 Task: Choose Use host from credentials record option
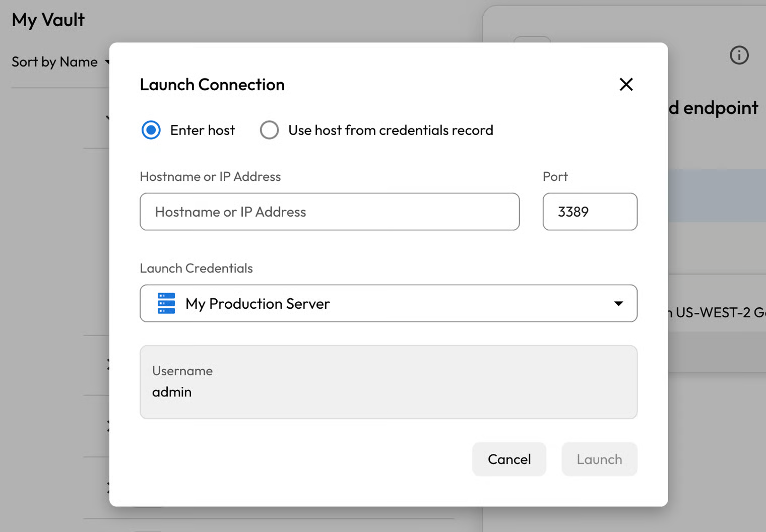pos(269,130)
